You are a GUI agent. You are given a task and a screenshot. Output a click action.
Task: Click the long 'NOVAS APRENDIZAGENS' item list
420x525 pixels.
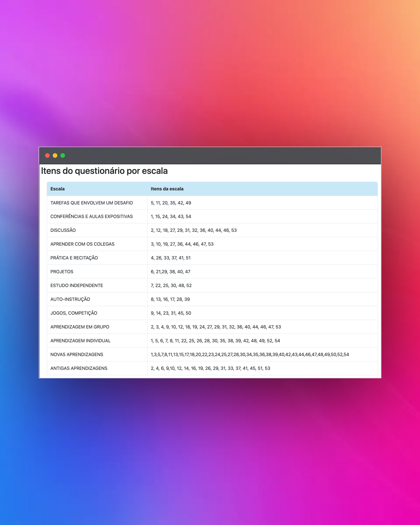pyautogui.click(x=250, y=355)
